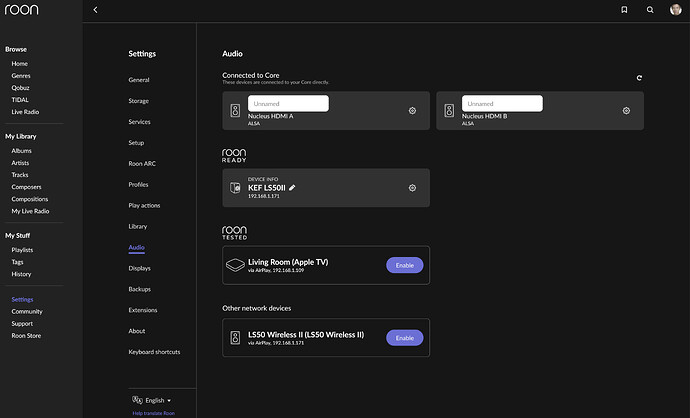This screenshot has height=418, width=690.
Task: Open Roon Store in sidebar
Action: tap(26, 336)
